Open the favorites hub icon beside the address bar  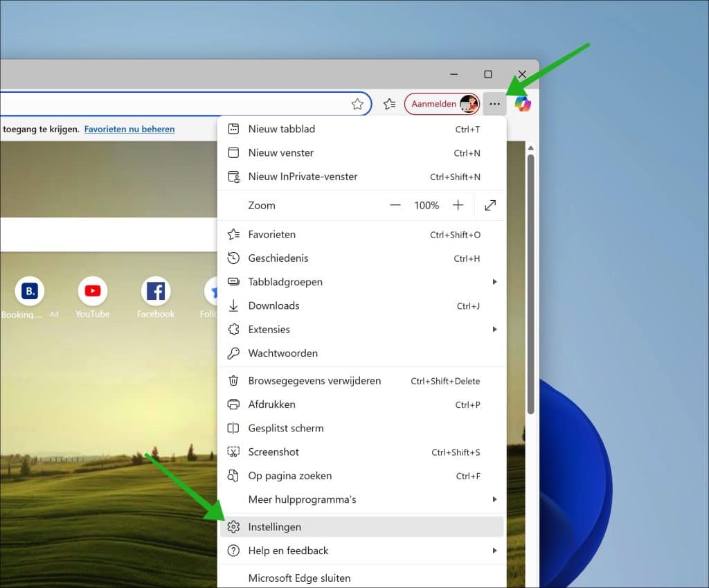tap(389, 104)
